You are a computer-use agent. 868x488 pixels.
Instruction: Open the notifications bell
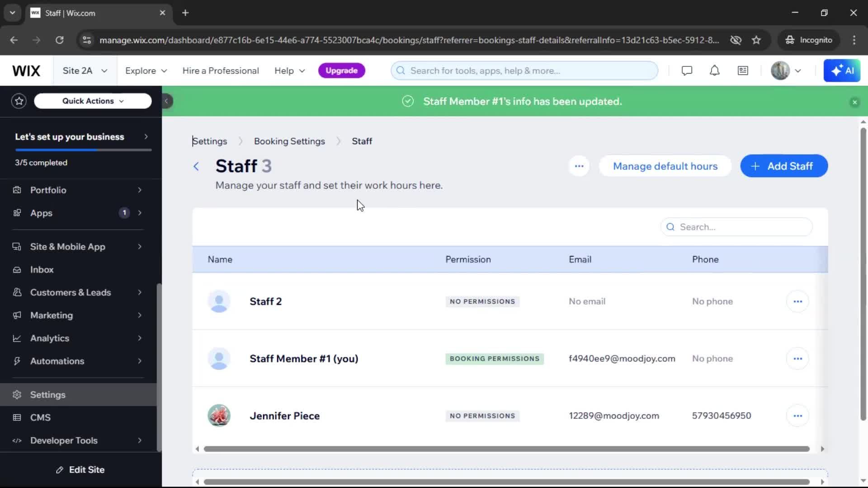point(714,71)
